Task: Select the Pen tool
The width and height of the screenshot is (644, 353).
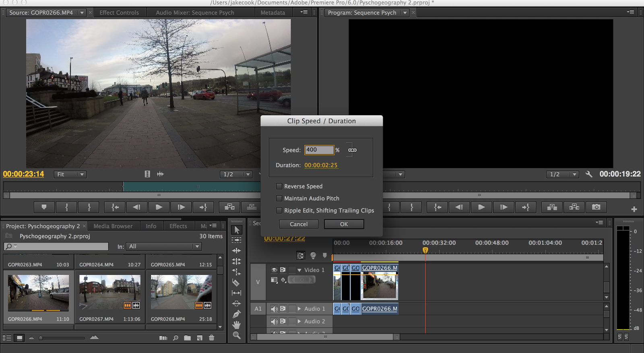Action: tap(237, 314)
